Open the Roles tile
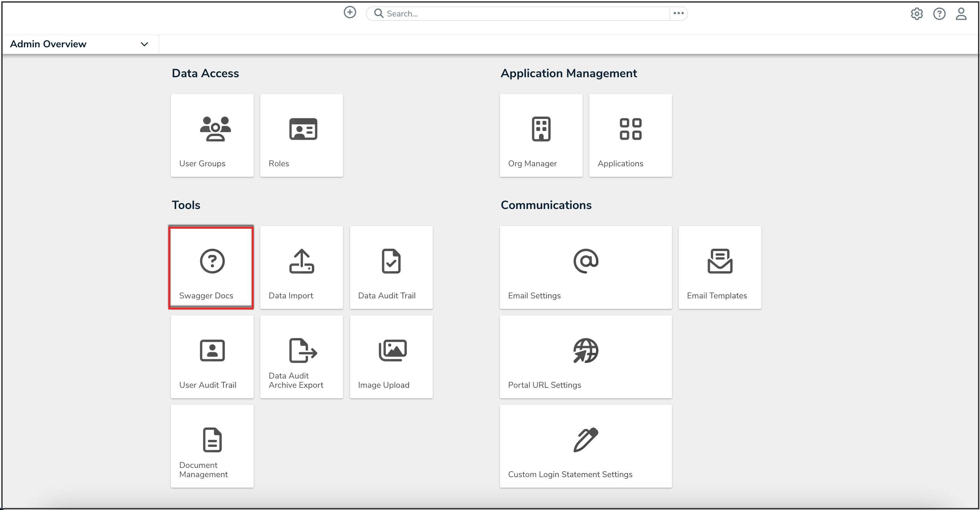Image resolution: width=980 pixels, height=510 pixels. click(x=301, y=135)
